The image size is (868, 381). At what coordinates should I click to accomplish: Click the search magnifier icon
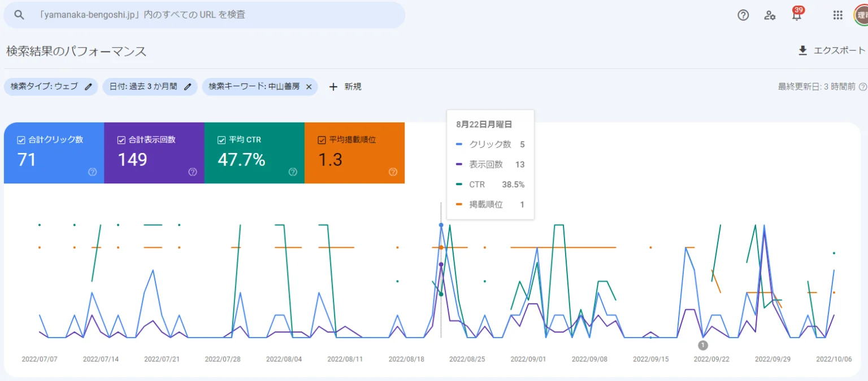point(19,15)
